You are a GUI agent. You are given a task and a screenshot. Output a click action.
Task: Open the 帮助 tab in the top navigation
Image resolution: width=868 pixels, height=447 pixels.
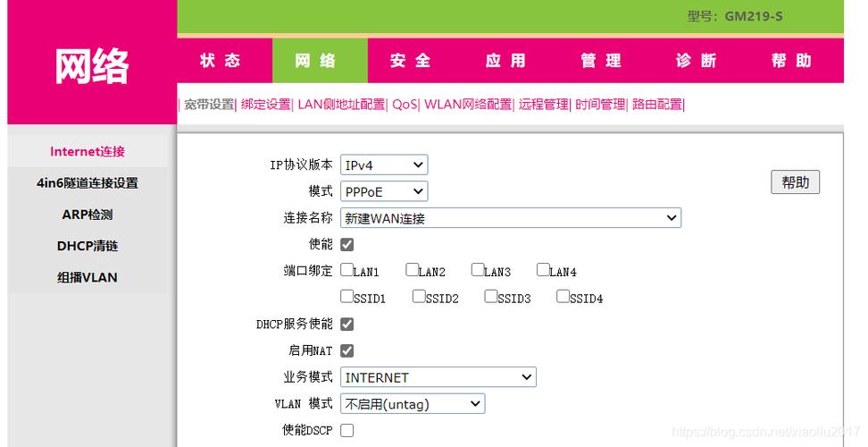(791, 61)
